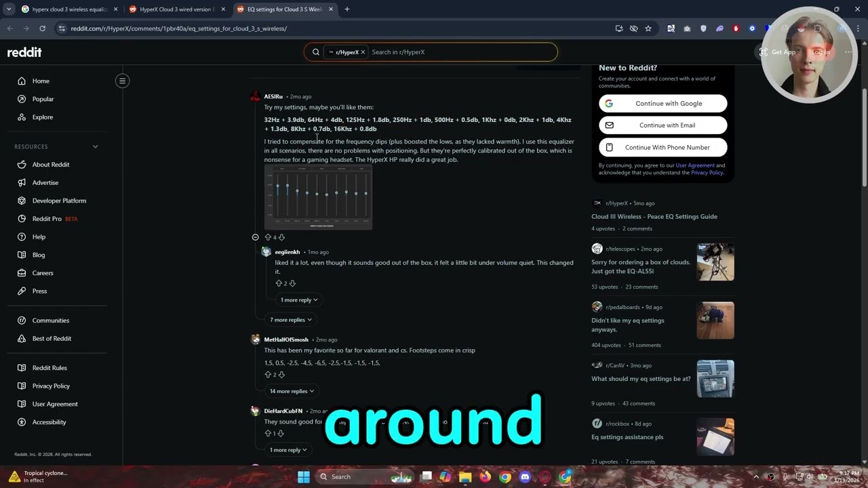The width and height of the screenshot is (868, 488).
Task: Expand 1 more reply under eegiienkh
Action: click(299, 300)
